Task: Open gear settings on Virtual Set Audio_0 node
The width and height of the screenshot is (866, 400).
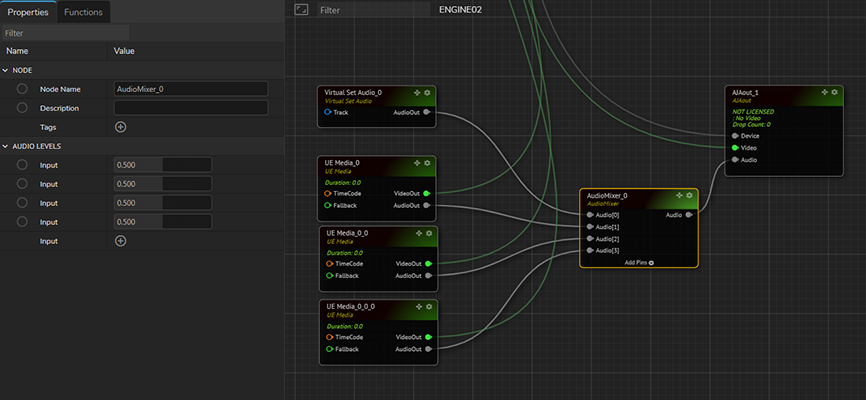Action: 427,93
